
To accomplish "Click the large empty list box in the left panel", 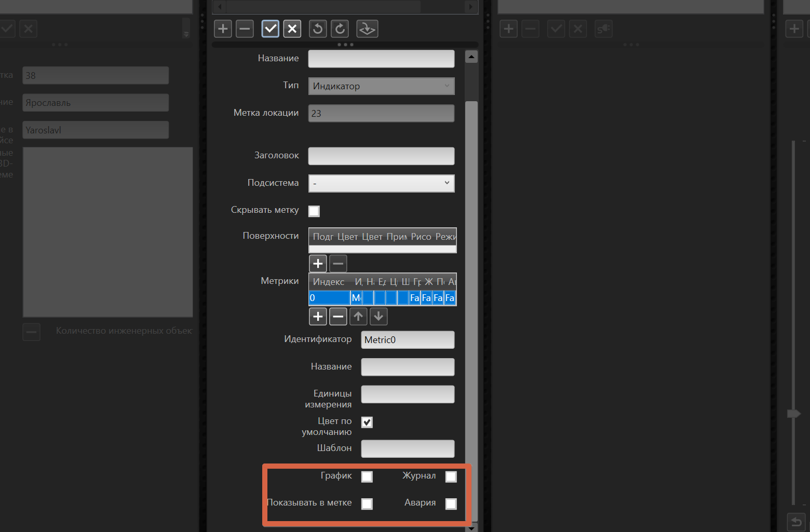I will point(107,232).
